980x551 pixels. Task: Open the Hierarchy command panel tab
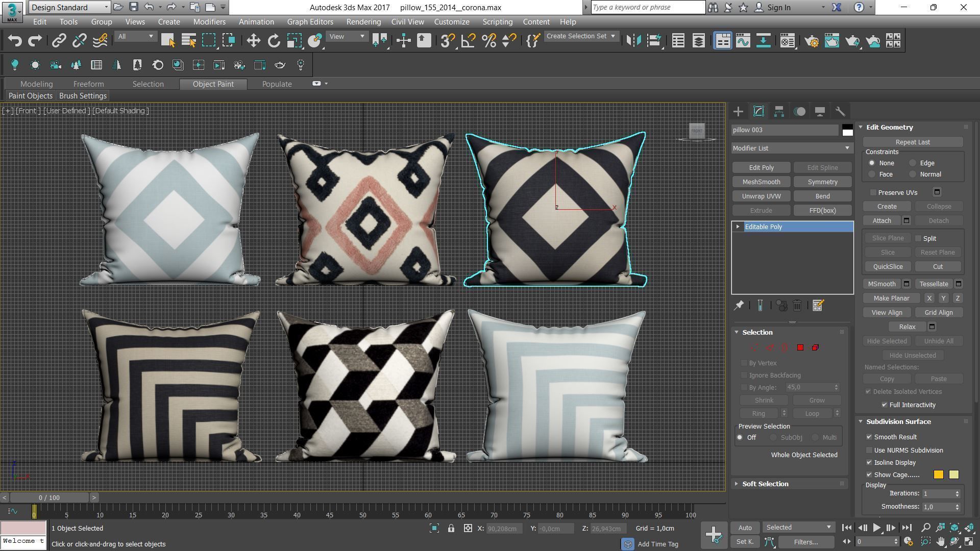click(x=779, y=111)
